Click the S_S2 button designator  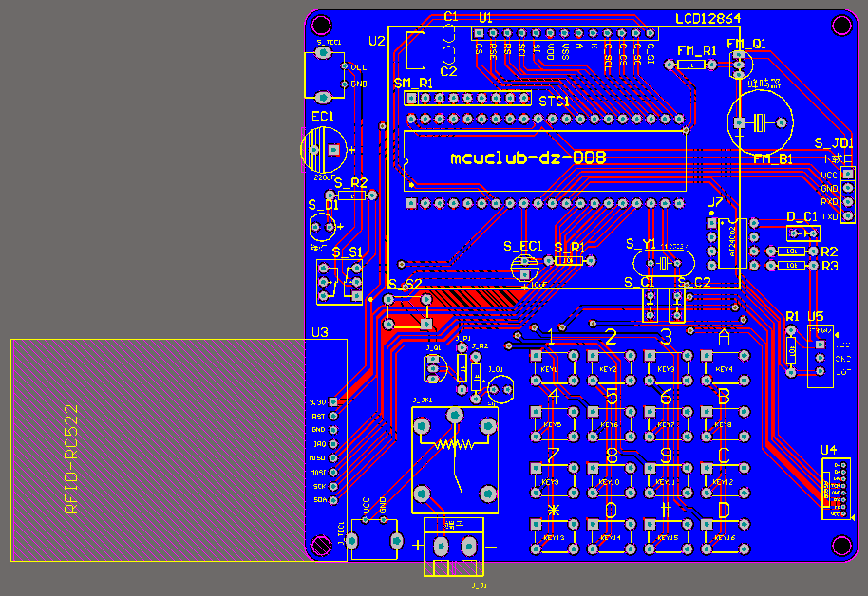point(405,284)
